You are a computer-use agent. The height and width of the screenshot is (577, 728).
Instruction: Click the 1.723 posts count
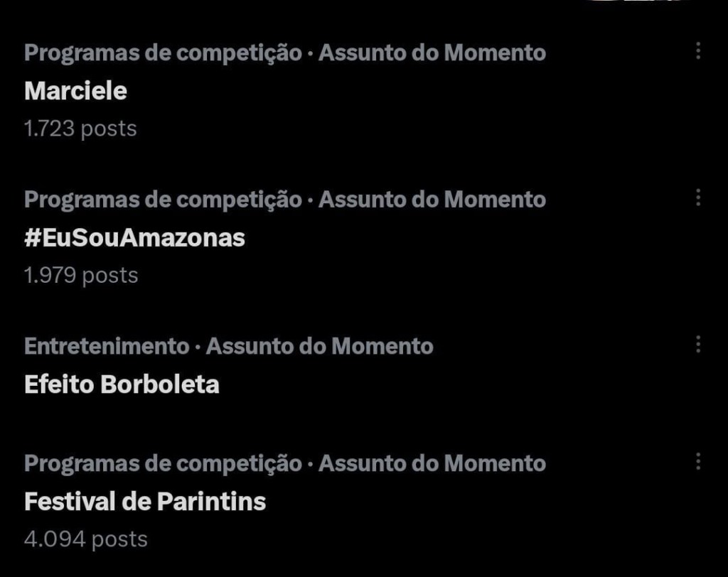coord(80,129)
